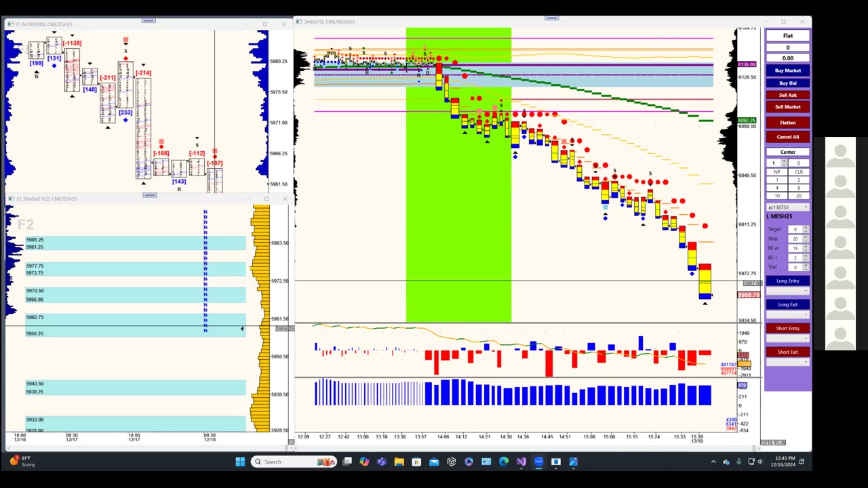The height and width of the screenshot is (488, 868).
Task: Click the CLR quantity button
Action: pos(799,172)
